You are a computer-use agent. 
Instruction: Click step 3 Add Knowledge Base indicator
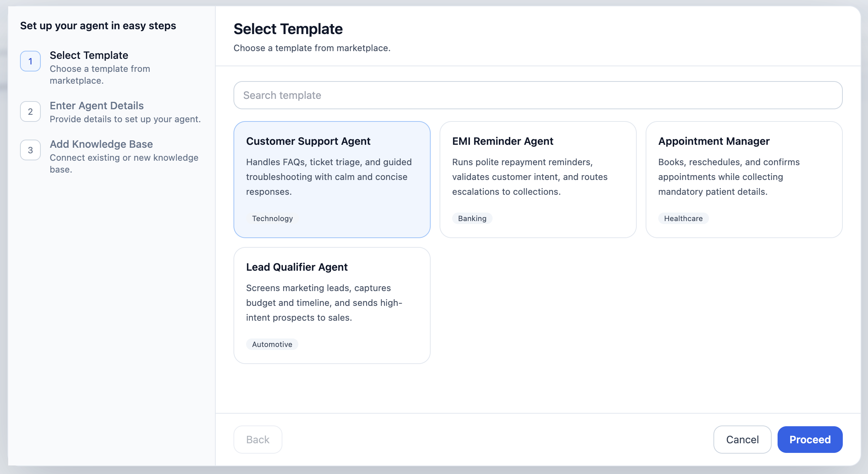point(30,150)
